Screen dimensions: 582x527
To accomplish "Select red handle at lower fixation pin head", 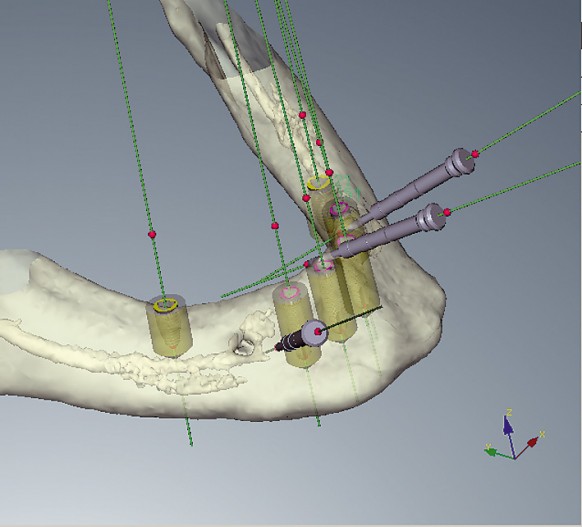I will click(x=447, y=212).
